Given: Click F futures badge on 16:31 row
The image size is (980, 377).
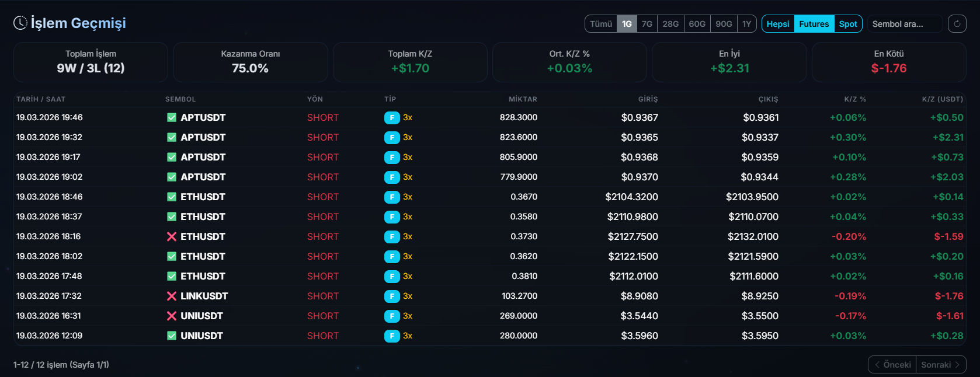Looking at the screenshot, I should click(392, 316).
